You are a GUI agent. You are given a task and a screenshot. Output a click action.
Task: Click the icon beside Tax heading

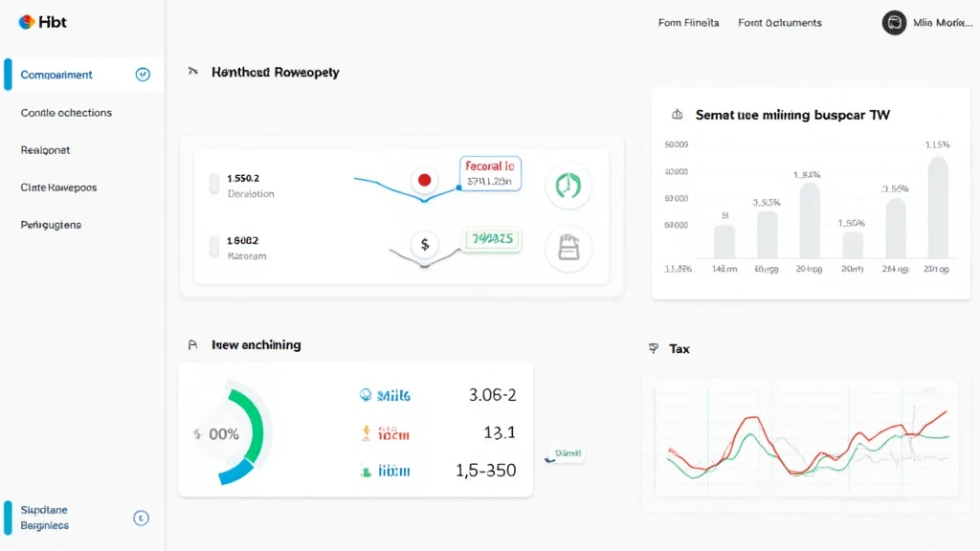654,349
